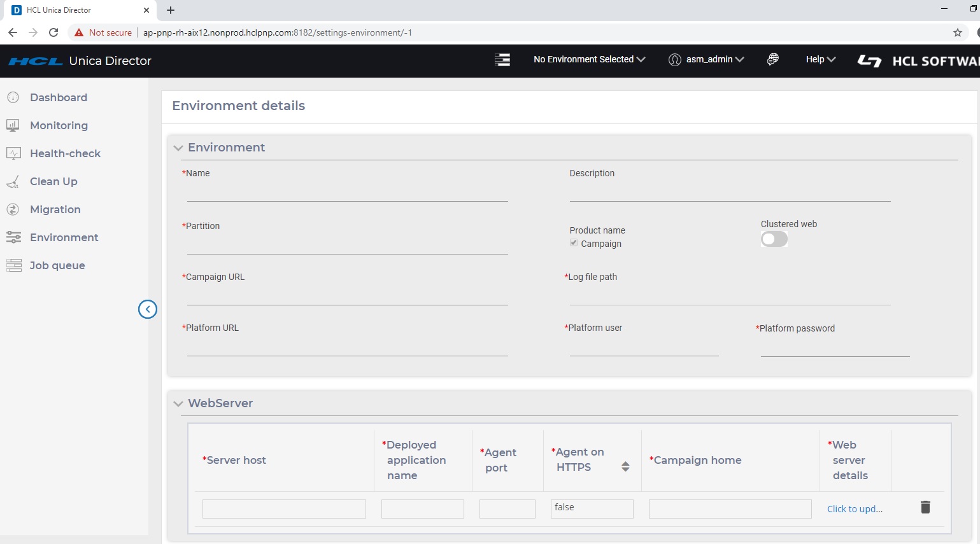Open the No Environment Selected dropdown
Image resolution: width=980 pixels, height=544 pixels.
pyautogui.click(x=589, y=59)
